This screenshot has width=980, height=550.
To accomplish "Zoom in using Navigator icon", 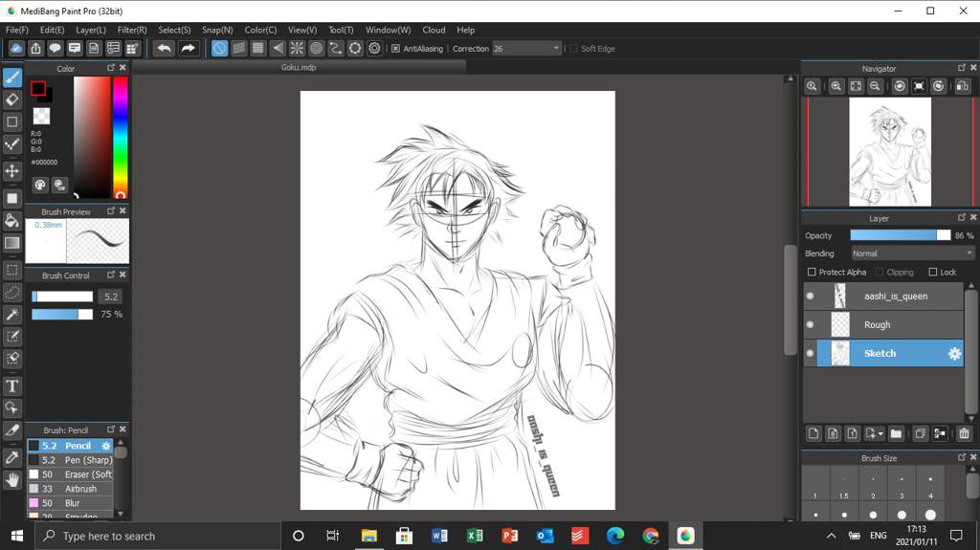I will tap(835, 86).
